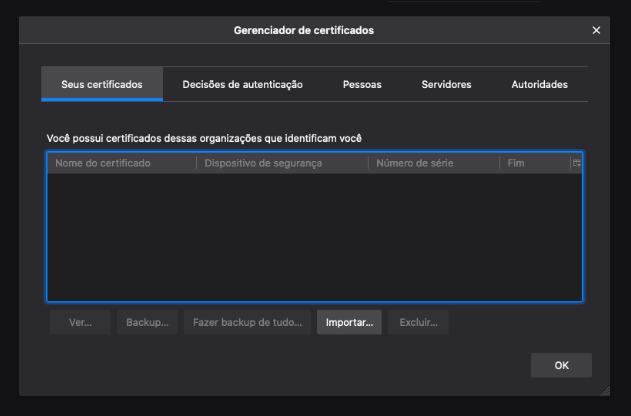Sort by Nome do certificado column
The height and width of the screenshot is (416, 631).
pos(121,163)
